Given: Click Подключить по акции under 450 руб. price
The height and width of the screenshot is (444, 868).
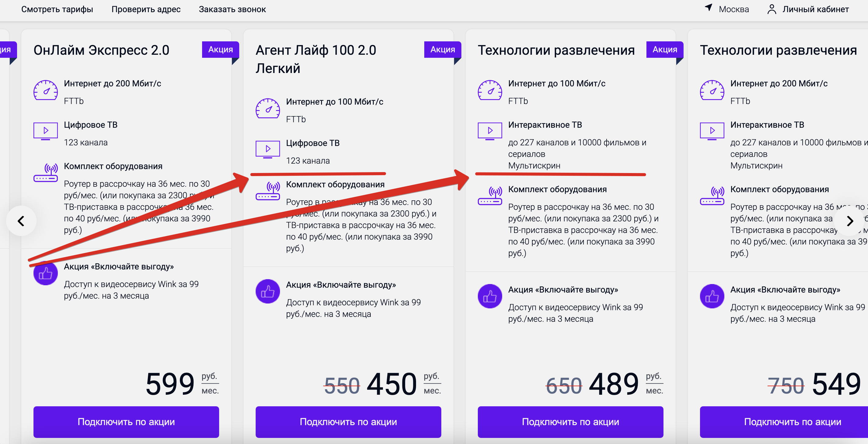Looking at the screenshot, I should coord(348,422).
